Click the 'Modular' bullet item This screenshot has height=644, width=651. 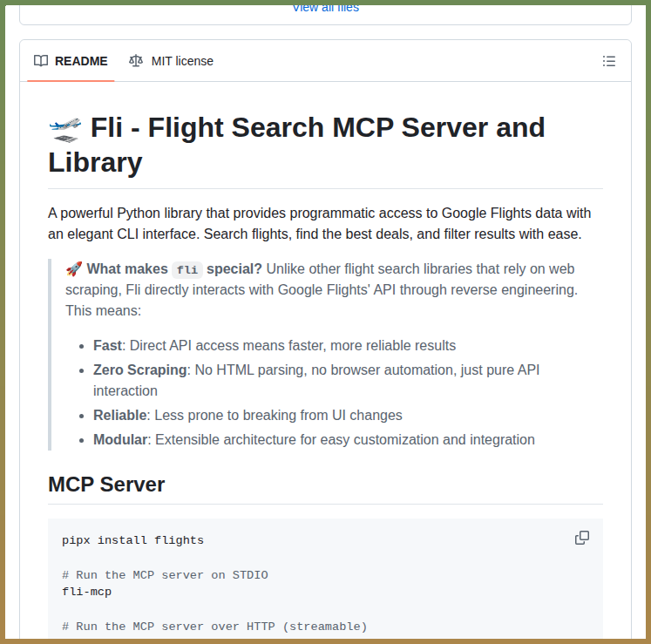point(314,439)
